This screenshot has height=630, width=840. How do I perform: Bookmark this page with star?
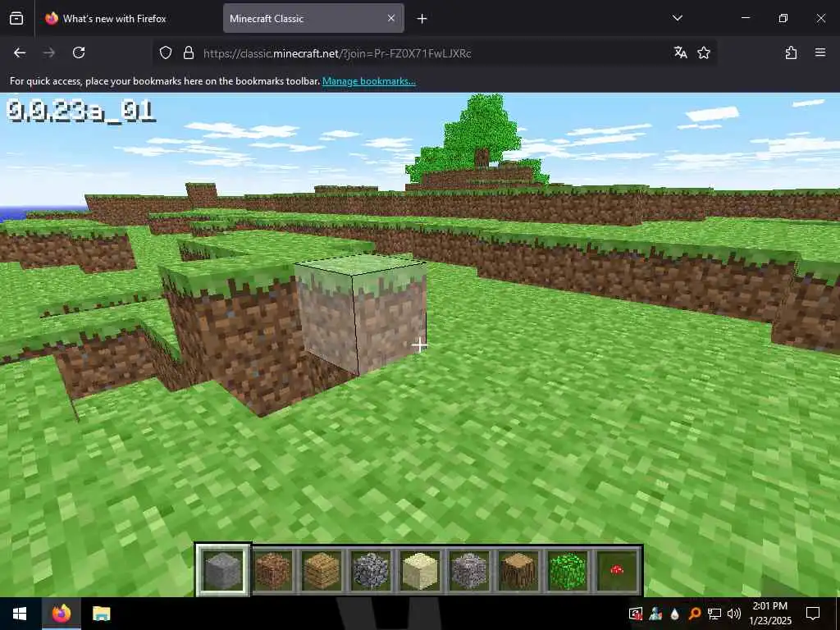[704, 52]
